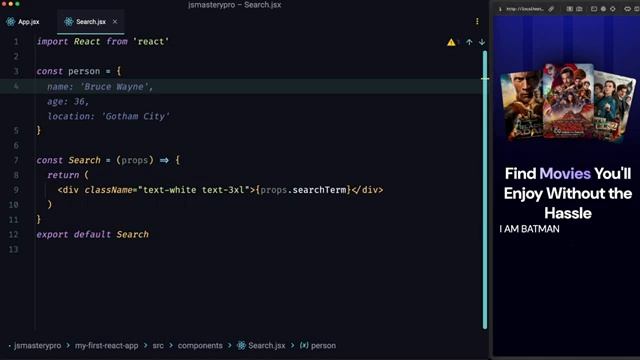Click the columns layout icon in preview toolbar
The image size is (640, 360).
[569, 9]
